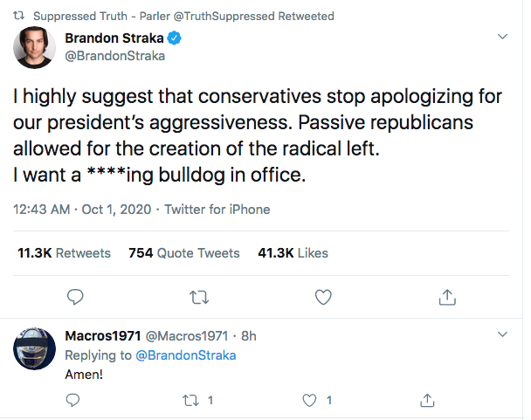The image size is (531, 420).
Task: Open Twitter for iPhone source link
Action: click(x=218, y=210)
